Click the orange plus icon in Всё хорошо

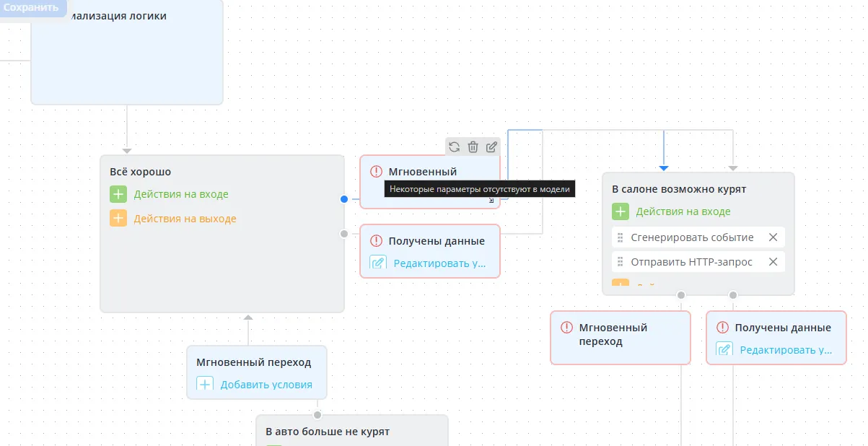(x=118, y=219)
